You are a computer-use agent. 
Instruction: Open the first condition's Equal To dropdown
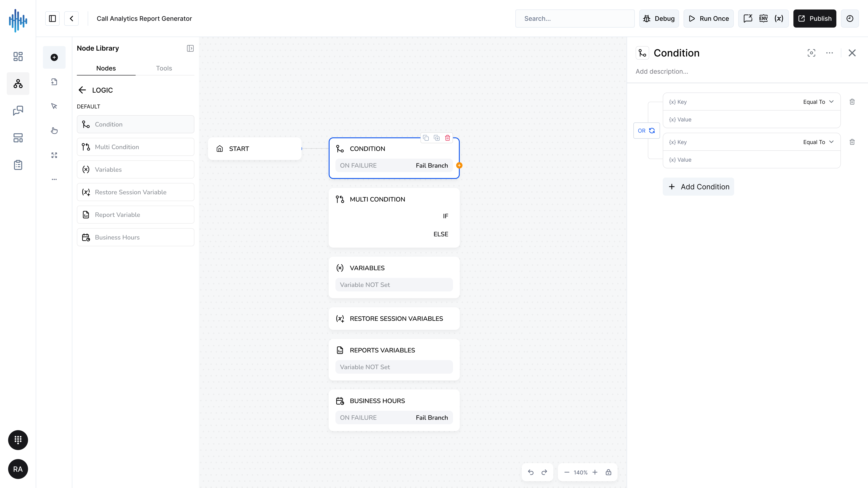point(818,102)
